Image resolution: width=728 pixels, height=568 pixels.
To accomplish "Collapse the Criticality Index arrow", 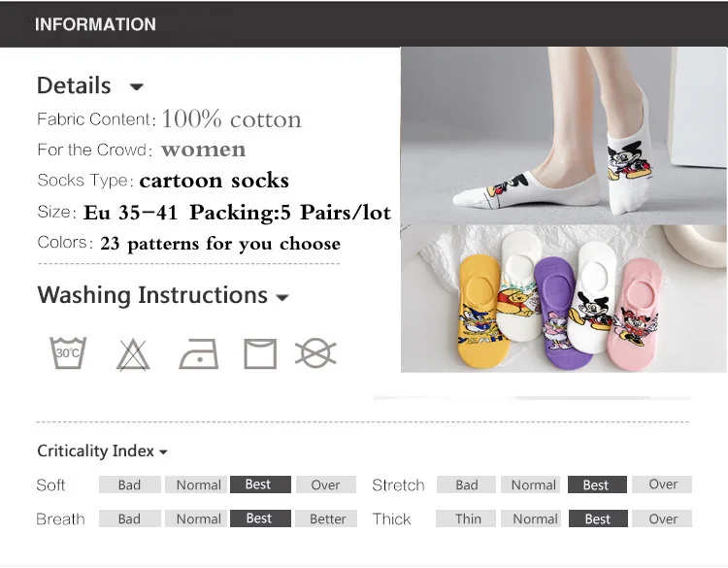I will (163, 451).
